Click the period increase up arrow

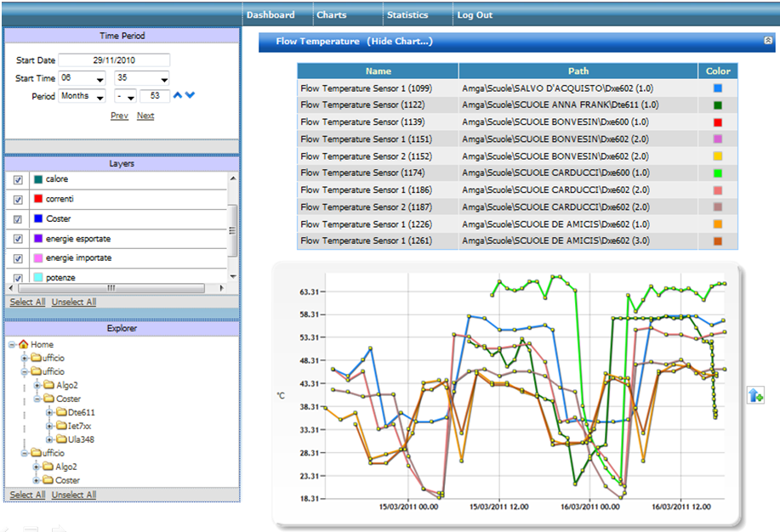point(178,95)
